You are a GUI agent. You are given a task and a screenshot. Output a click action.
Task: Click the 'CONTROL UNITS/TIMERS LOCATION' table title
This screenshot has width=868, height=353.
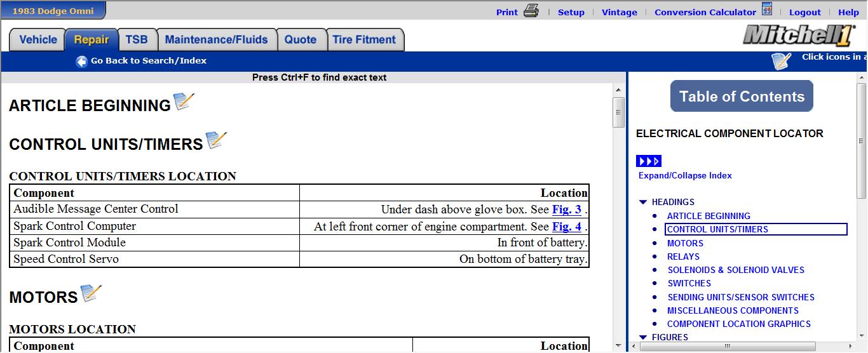123,176
